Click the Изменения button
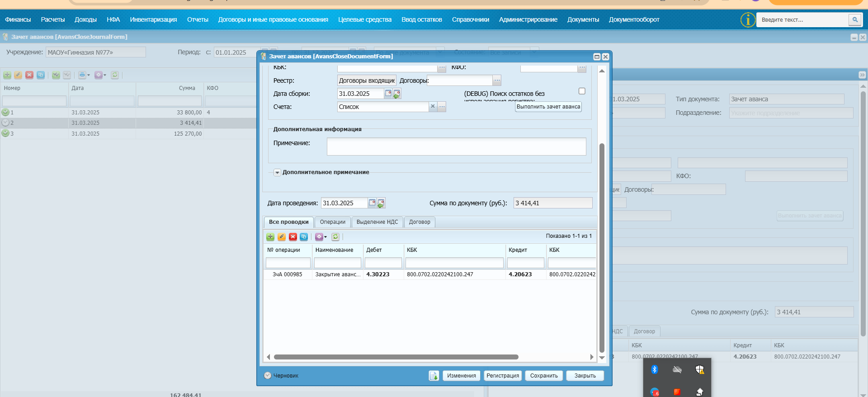 point(462,376)
